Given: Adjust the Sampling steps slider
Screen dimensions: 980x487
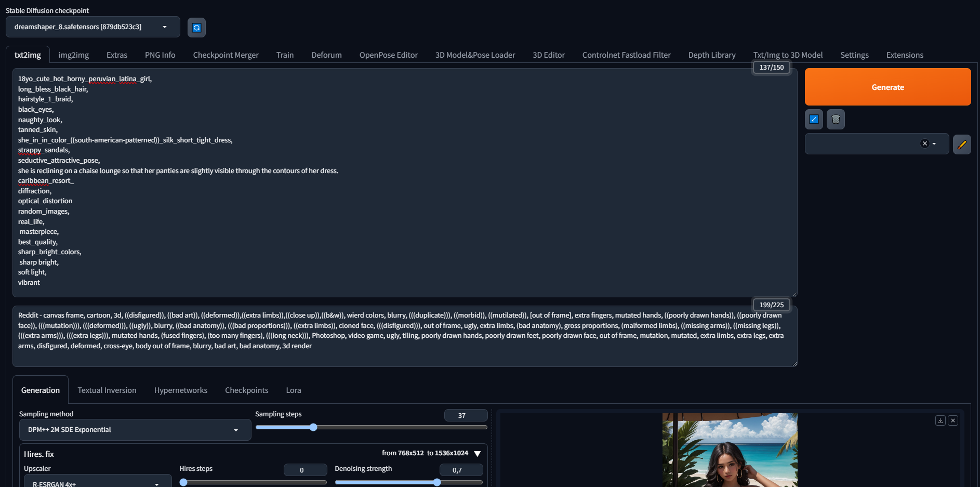Looking at the screenshot, I should click(313, 427).
